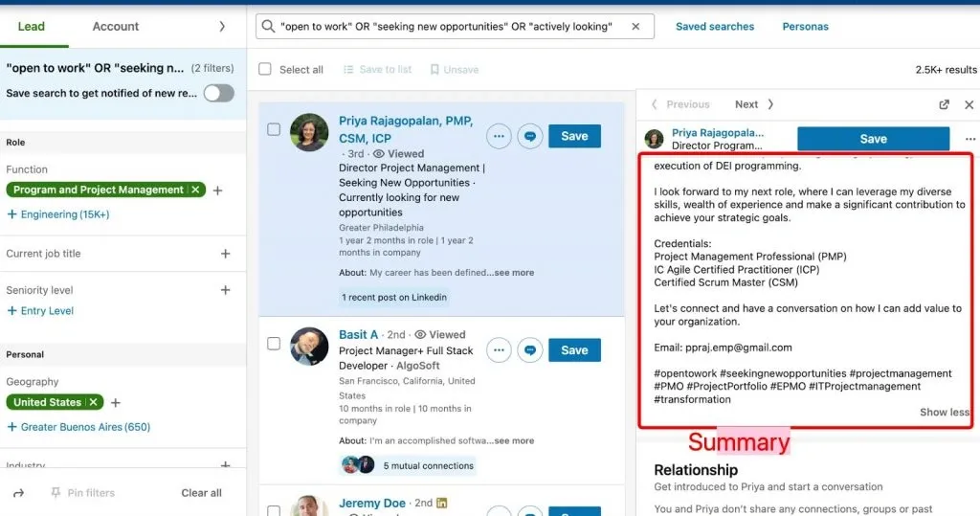Open Priya Rajagopalan, PMP, CSM, ICP name link

click(x=406, y=129)
